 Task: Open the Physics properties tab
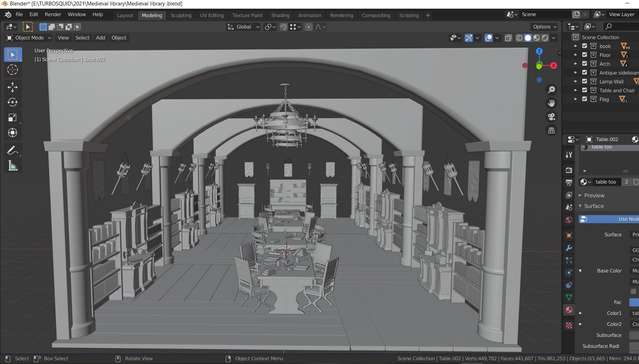(569, 272)
